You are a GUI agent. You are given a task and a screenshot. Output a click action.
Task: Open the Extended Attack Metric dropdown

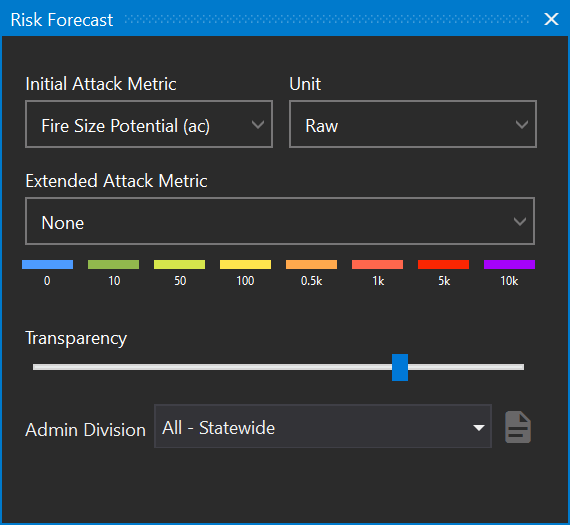[280, 221]
